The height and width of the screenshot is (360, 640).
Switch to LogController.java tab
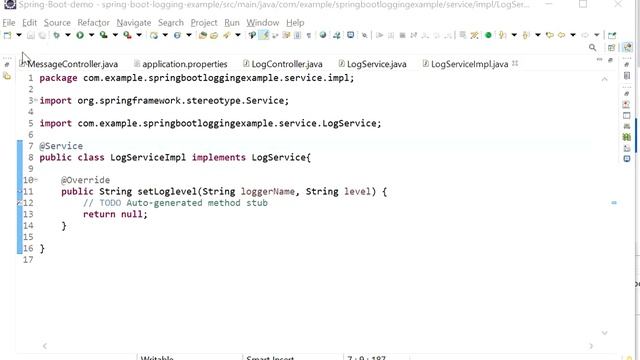283,64
